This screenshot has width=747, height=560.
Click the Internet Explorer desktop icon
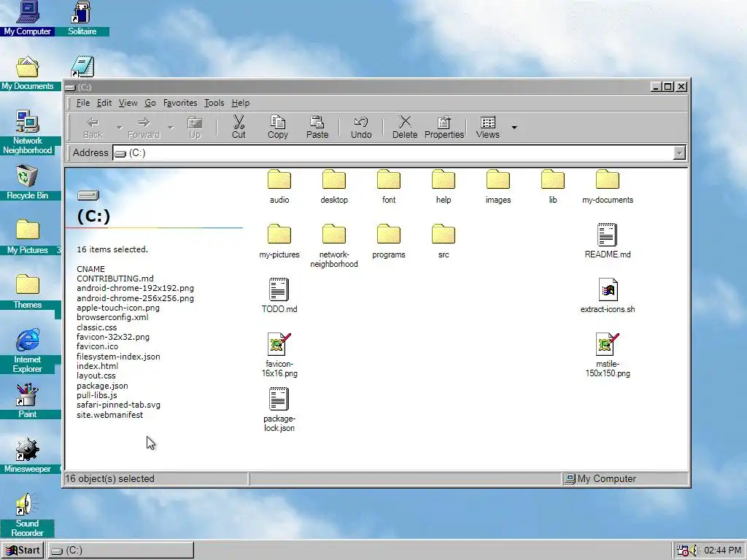[27, 351]
